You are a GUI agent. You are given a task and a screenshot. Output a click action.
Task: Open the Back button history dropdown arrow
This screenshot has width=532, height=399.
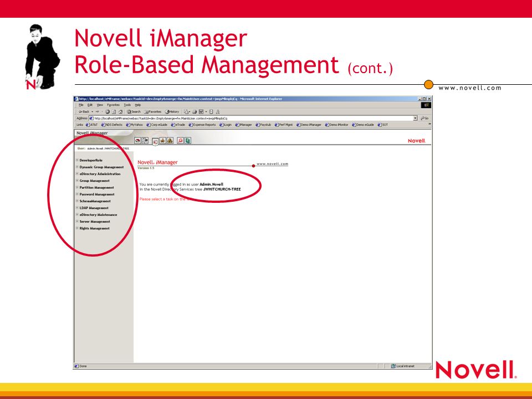(x=93, y=111)
